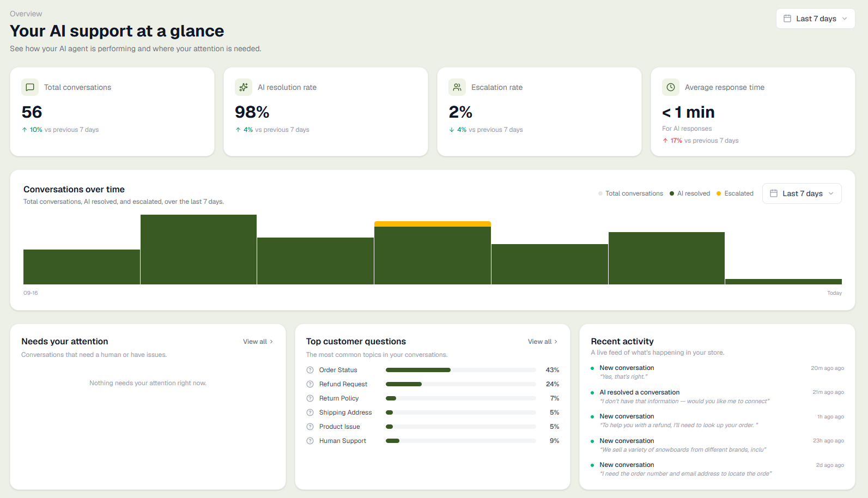Open the new conversation from 2d ago

717,469
